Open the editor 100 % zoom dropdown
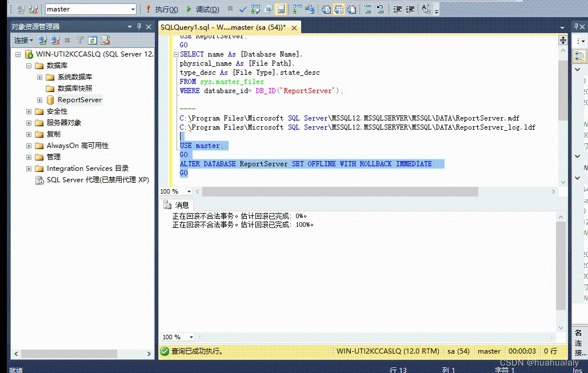 coord(189,191)
